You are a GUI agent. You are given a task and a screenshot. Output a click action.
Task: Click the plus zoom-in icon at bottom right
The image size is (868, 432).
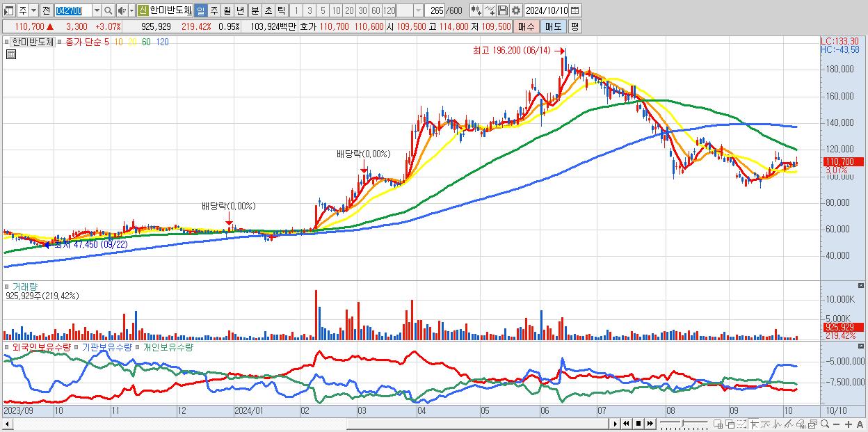(x=849, y=424)
